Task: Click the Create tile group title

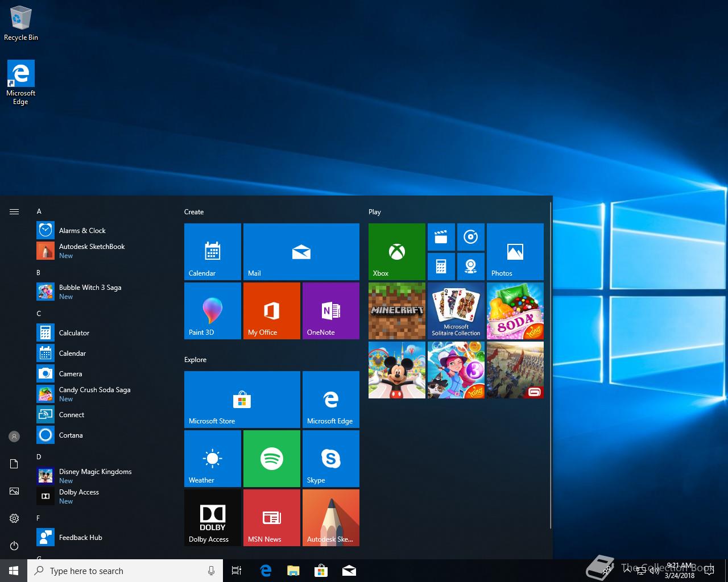Action: coord(194,212)
